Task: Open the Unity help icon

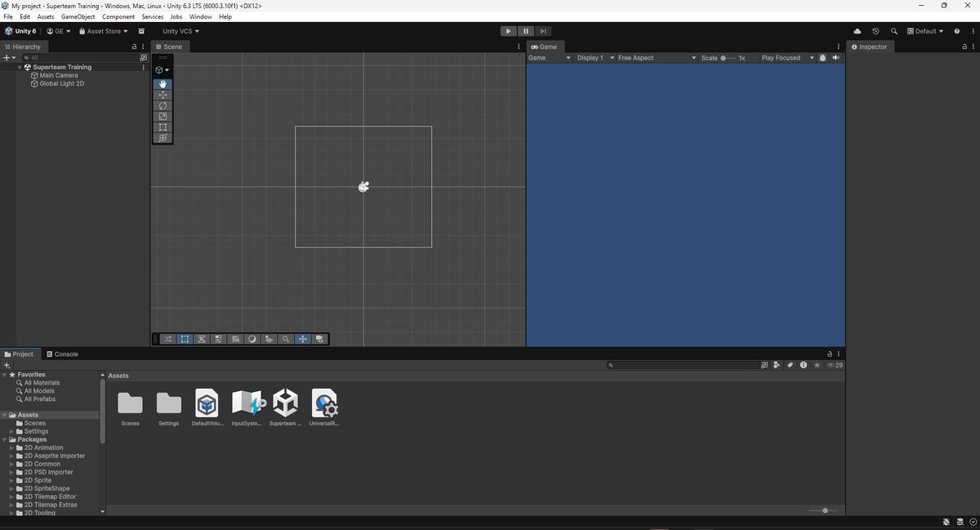Action: (x=957, y=31)
